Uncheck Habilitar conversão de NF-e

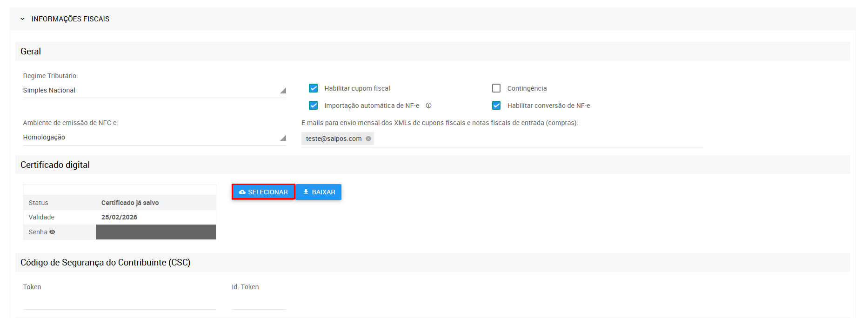(x=496, y=106)
